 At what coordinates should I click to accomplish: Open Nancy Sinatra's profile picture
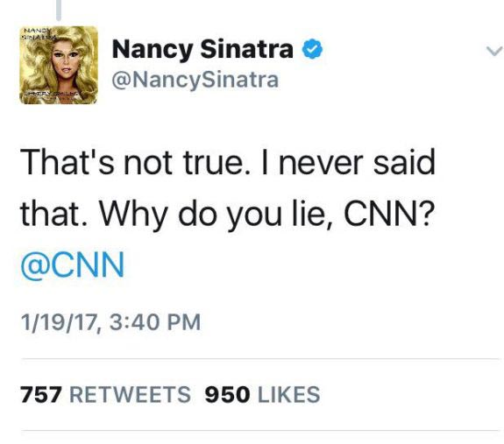pos(59,65)
